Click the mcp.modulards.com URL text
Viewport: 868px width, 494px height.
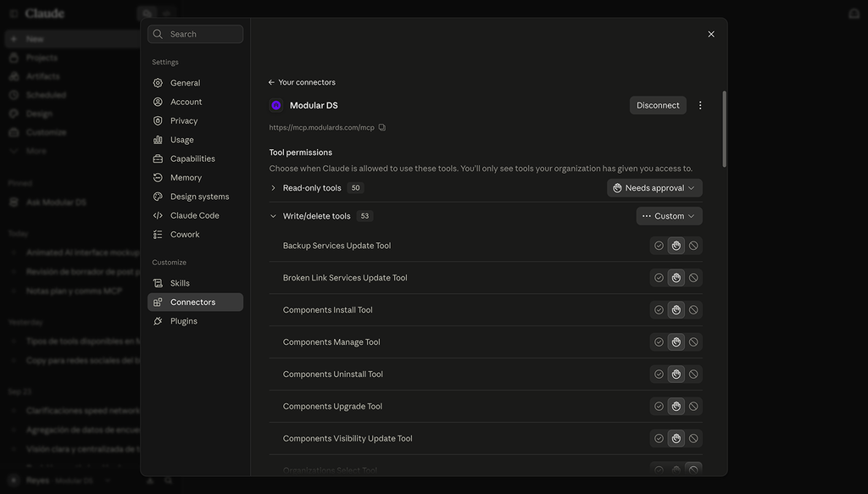tap(321, 128)
